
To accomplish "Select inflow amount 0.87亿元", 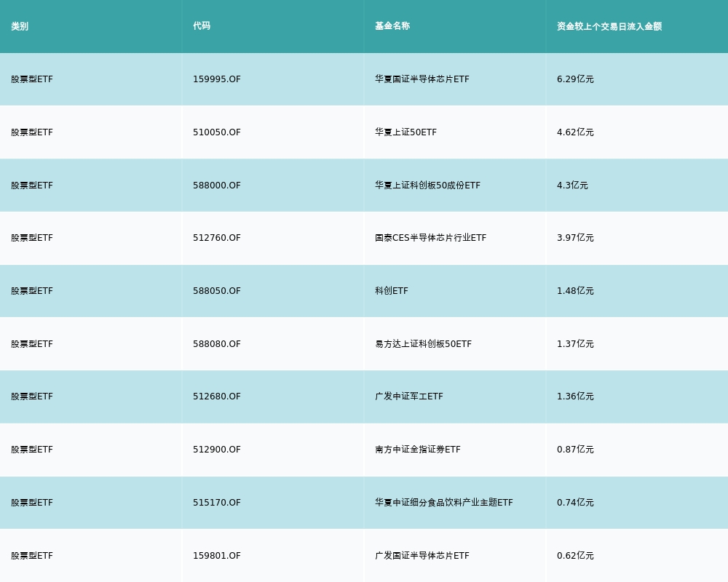I will coord(575,450).
